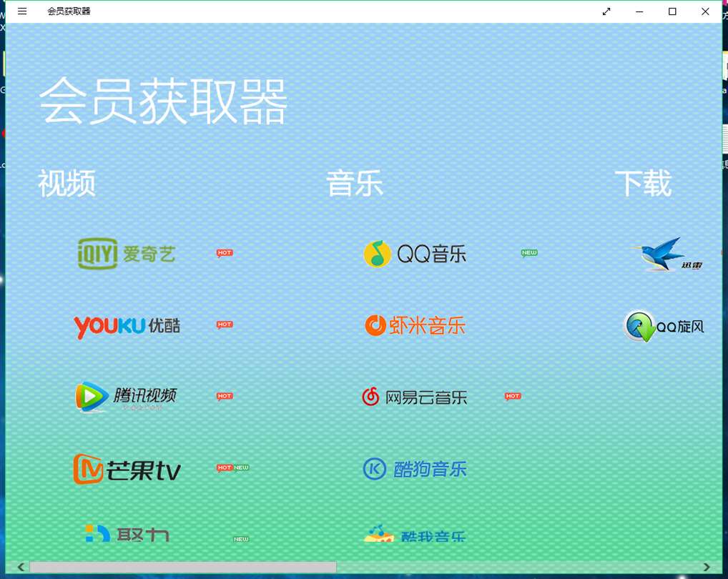Click the expand to fullscreen arrow icon
This screenshot has height=579, width=728.
(606, 11)
